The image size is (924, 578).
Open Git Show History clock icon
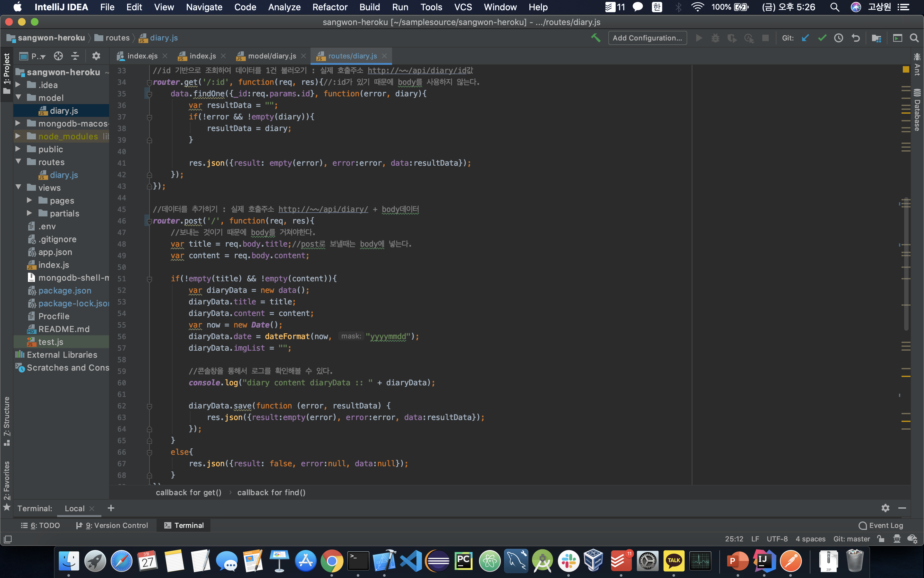coord(838,38)
